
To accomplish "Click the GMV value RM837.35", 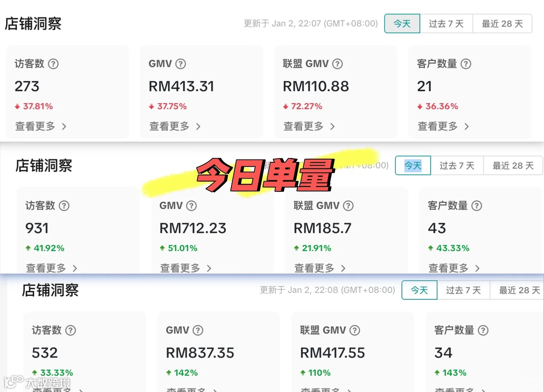I will 200,353.
